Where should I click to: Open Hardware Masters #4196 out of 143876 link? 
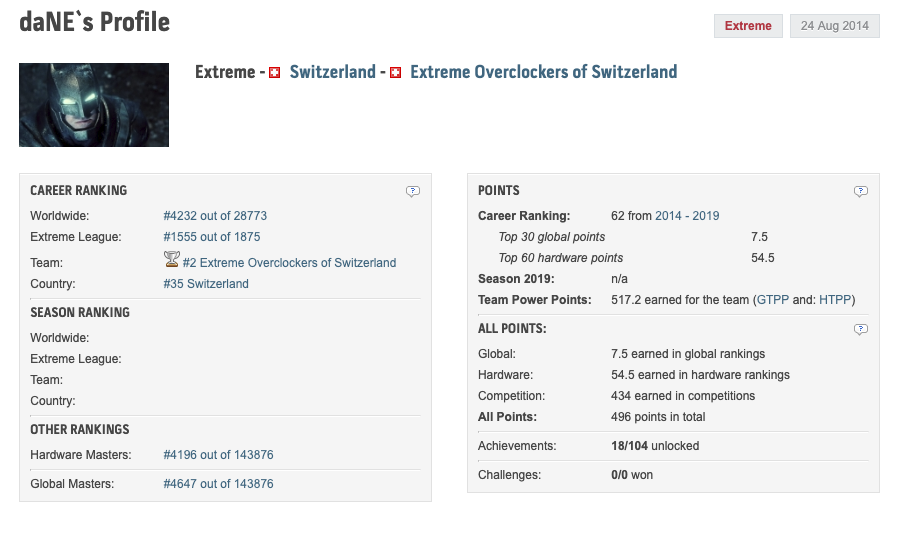coord(218,455)
